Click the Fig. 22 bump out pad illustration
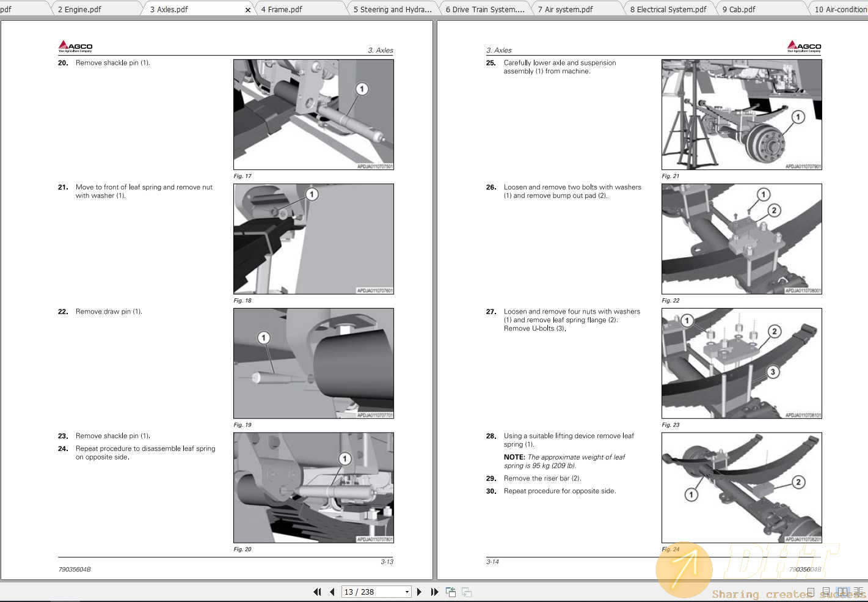 pyautogui.click(x=742, y=239)
